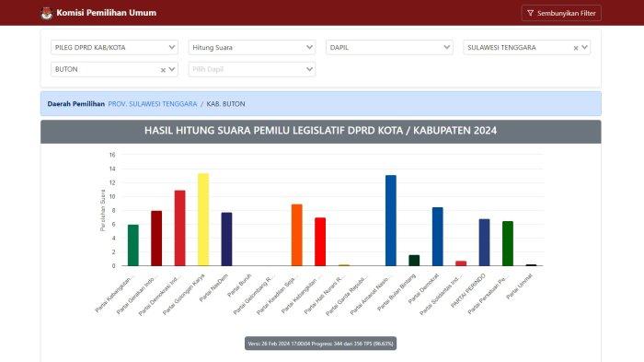Image resolution: width=644 pixels, height=362 pixels.
Task: Click the Hasil Hitung Suara chart title
Action: pyautogui.click(x=320, y=131)
